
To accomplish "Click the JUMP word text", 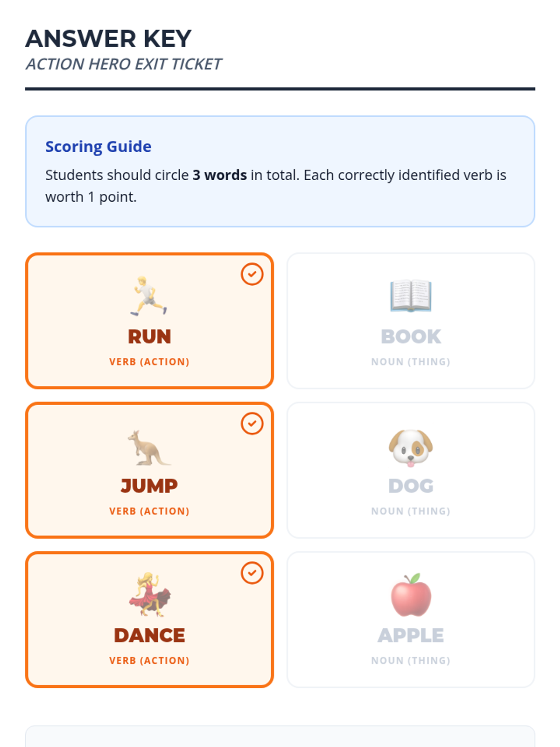I will pyautogui.click(x=149, y=486).
